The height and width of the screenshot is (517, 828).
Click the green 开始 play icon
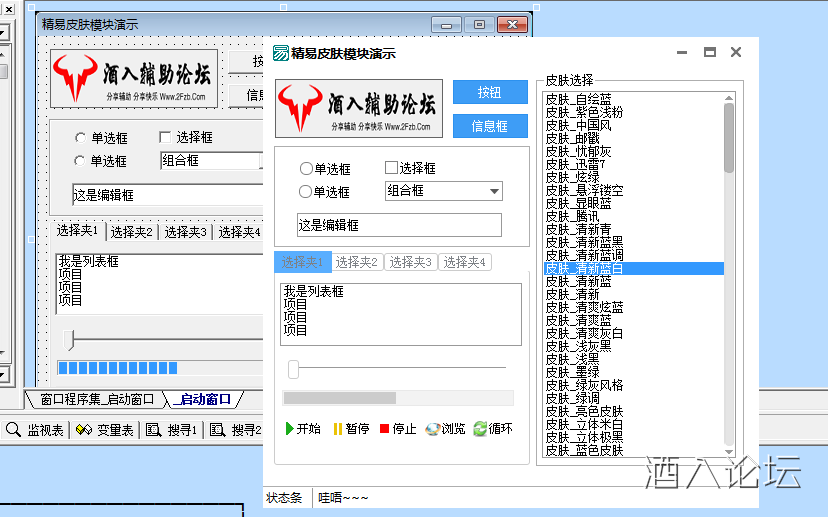(289, 429)
